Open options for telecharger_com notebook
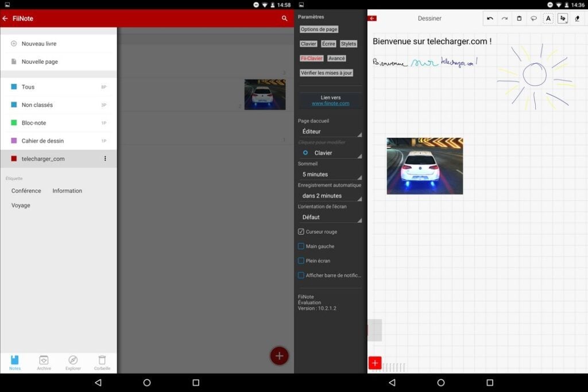588x392 pixels. coord(105,158)
